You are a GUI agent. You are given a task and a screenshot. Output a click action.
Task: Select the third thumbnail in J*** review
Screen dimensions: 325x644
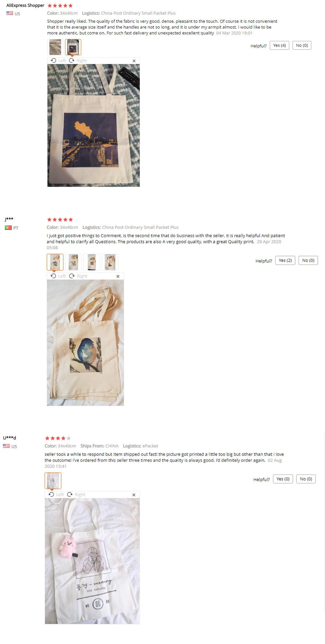92,262
